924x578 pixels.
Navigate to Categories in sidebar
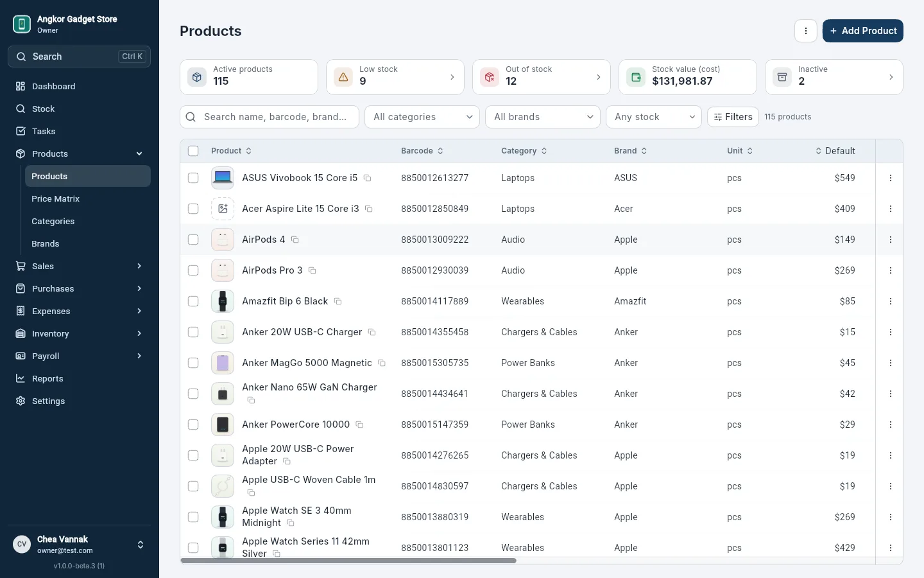88,221
